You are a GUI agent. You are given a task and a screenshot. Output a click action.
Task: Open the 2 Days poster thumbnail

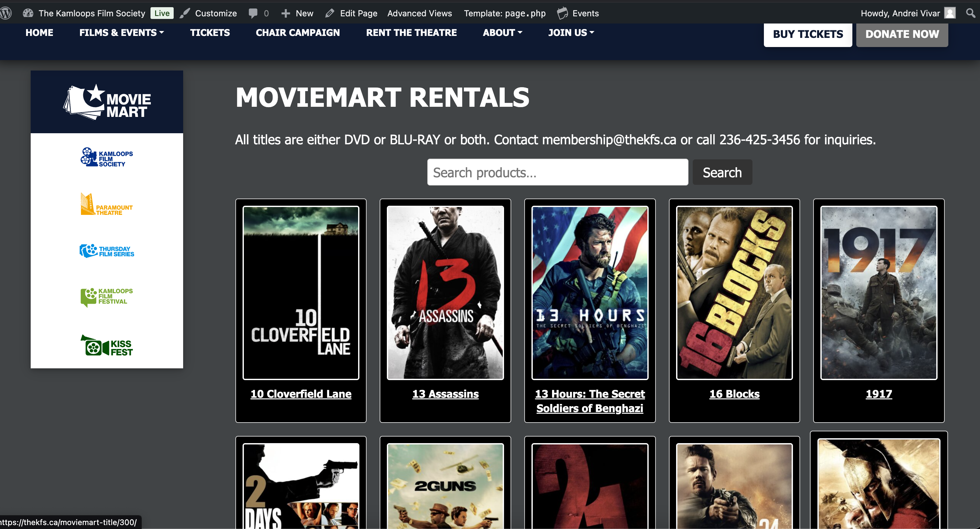click(301, 486)
